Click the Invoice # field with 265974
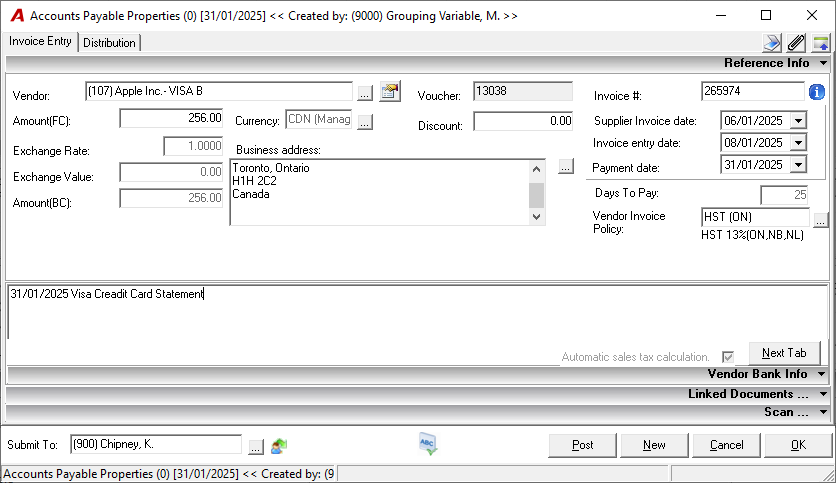The image size is (836, 483). point(752,91)
